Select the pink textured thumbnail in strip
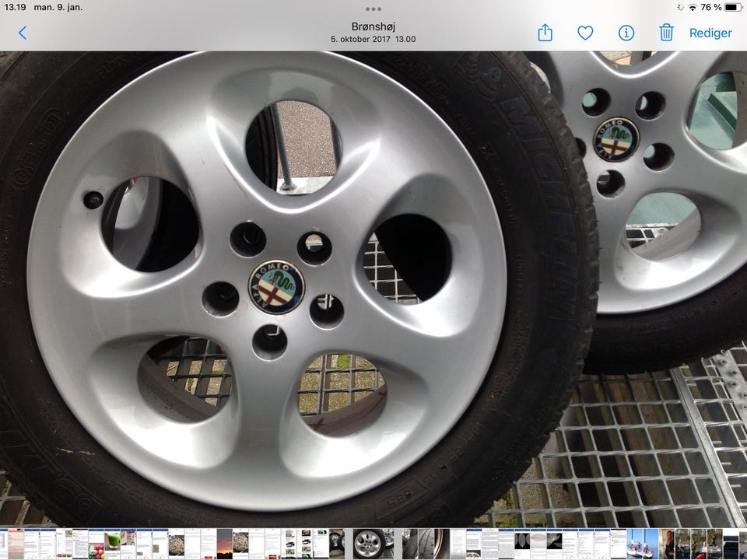The height and width of the screenshot is (560, 747). point(16,544)
